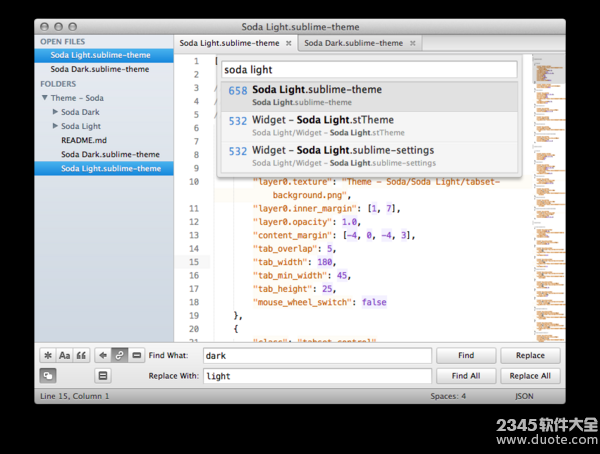Open Soda Dark.sublime-theme in folder tree
This screenshot has width=600, height=454.
(x=110, y=154)
